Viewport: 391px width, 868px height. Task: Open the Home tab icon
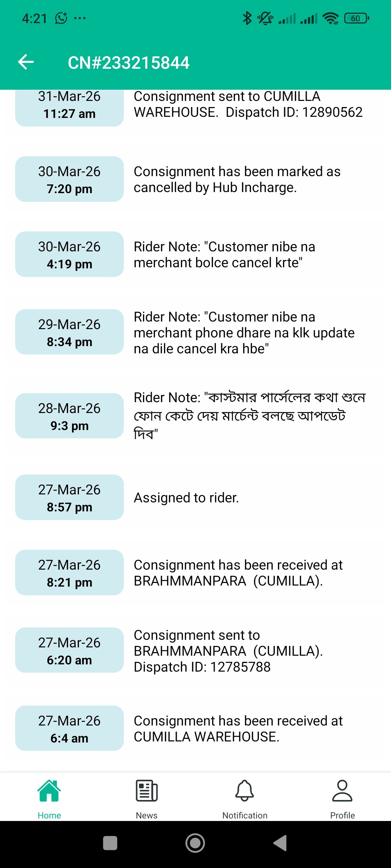tap(49, 791)
